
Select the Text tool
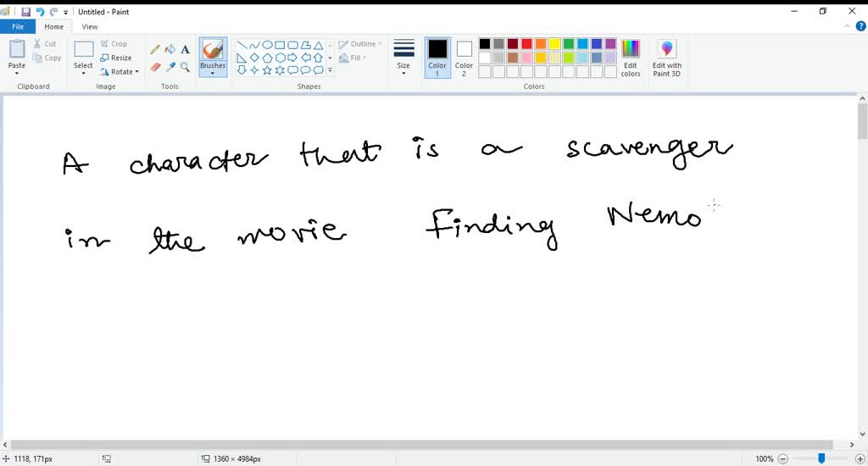pyautogui.click(x=185, y=49)
